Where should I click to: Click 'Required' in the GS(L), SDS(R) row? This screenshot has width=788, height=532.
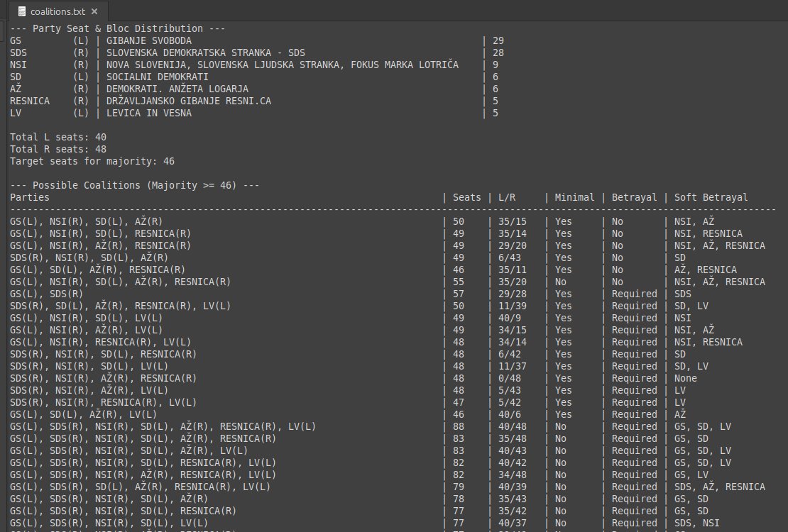click(634, 294)
